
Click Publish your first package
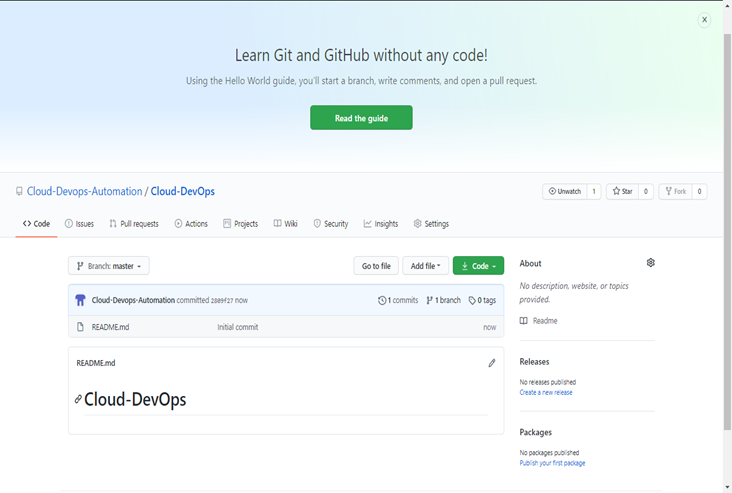pyautogui.click(x=552, y=463)
